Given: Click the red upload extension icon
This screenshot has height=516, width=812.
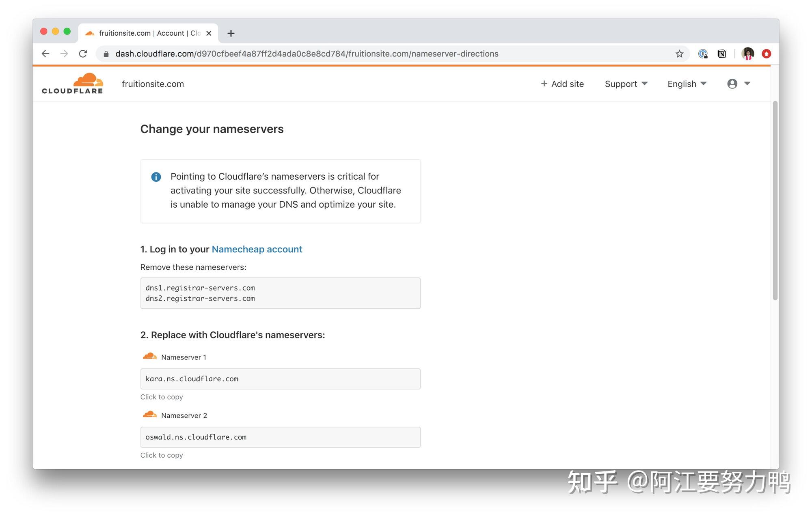Looking at the screenshot, I should coord(767,54).
